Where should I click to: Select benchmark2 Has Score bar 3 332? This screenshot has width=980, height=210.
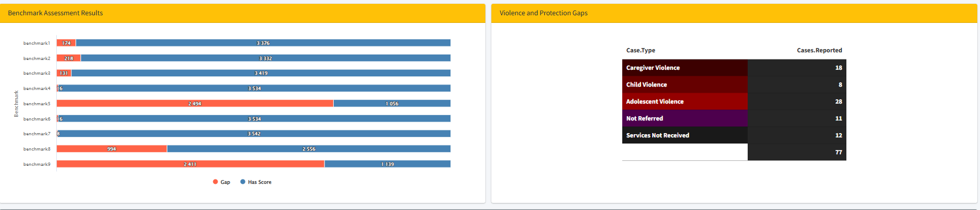pyautogui.click(x=266, y=58)
